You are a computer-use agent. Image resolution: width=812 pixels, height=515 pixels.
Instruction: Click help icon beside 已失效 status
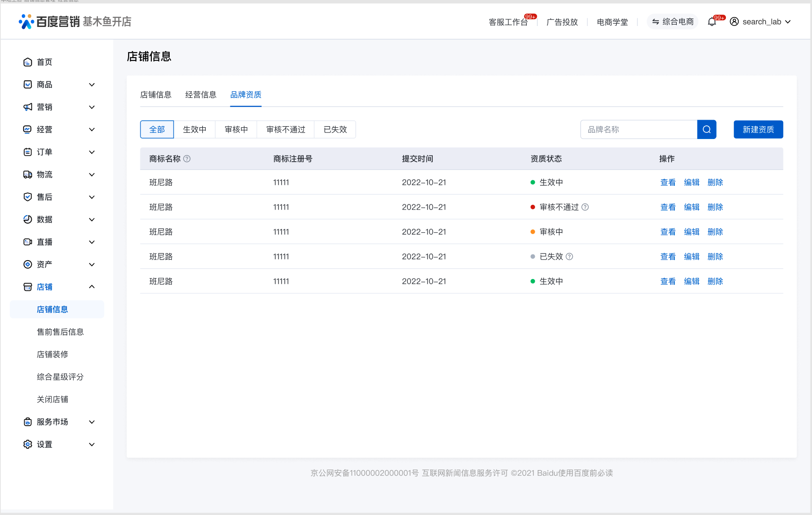click(569, 256)
